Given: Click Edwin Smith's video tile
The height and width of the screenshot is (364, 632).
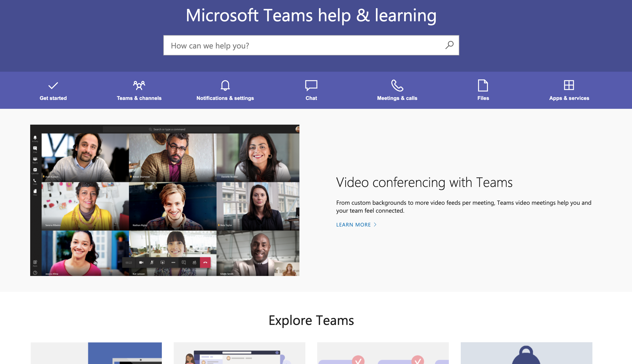Looking at the screenshot, I should point(258,253).
